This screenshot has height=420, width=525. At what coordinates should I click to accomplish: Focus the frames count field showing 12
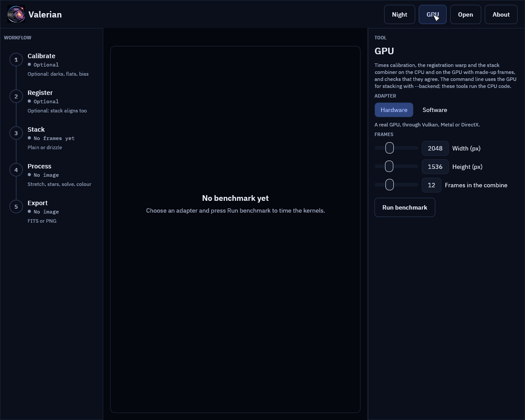(x=431, y=185)
